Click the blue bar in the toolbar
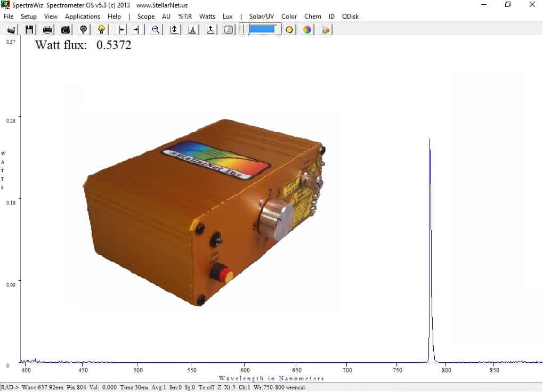This screenshot has width=543, height=392. [x=262, y=29]
